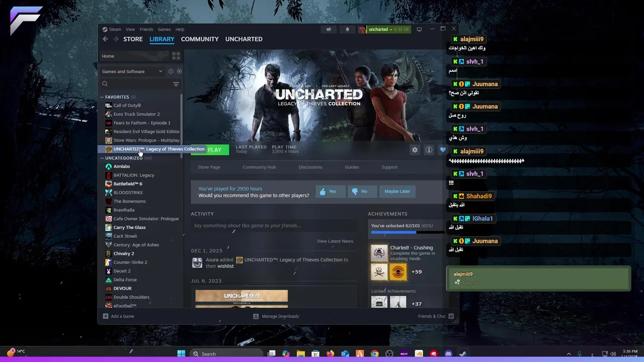Viewport: 644px width, 362px height.
Task: Open Support link
Action: 389,167
